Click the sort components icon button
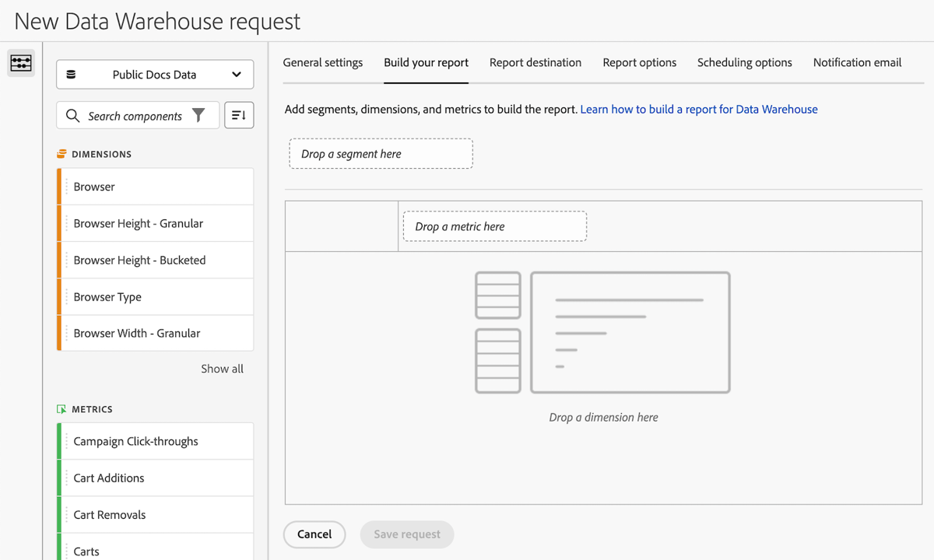934x560 pixels. pyautogui.click(x=238, y=114)
